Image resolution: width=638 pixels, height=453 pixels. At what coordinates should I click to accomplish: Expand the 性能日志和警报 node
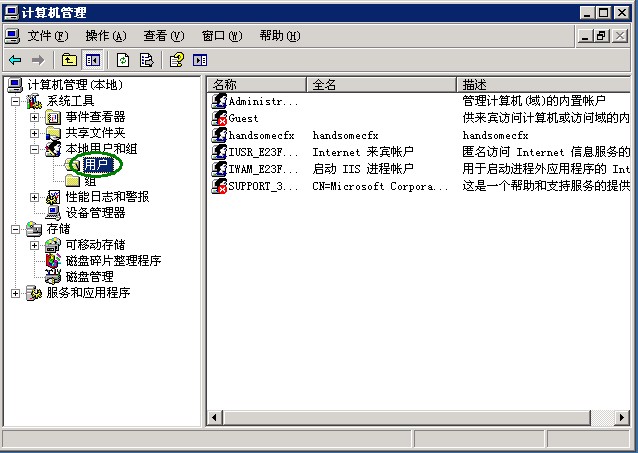click(34, 197)
